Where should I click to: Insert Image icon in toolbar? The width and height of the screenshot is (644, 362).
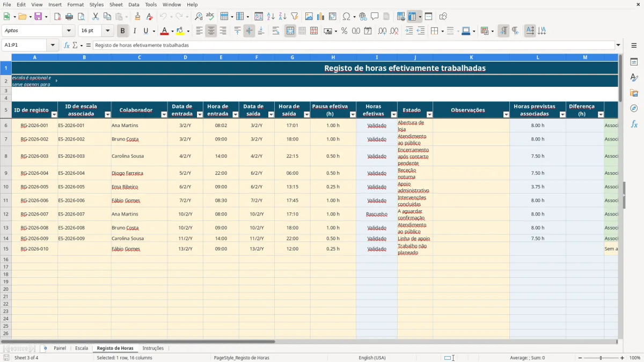coord(309,17)
